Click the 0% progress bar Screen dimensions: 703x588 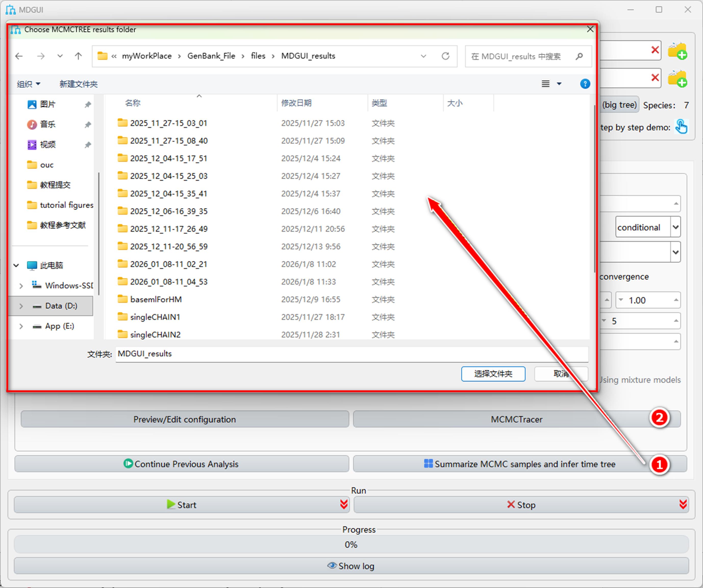point(351,544)
